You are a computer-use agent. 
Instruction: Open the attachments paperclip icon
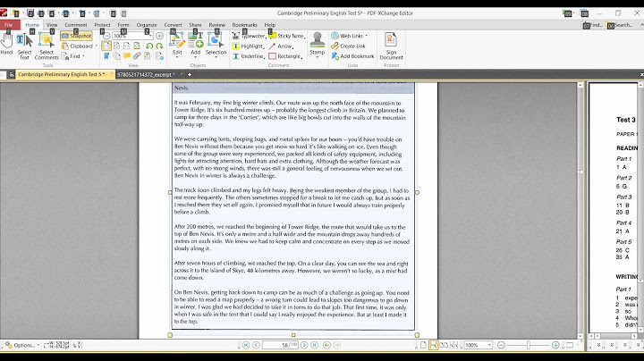(137, 56)
